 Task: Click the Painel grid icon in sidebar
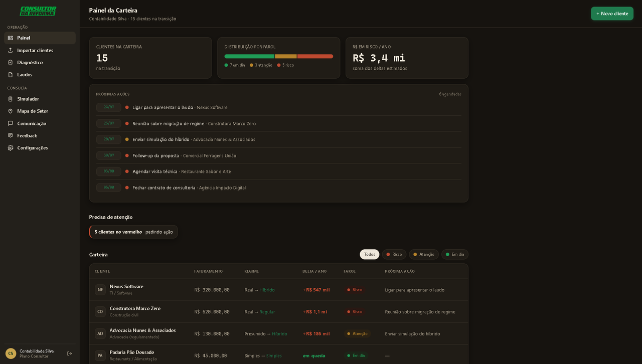click(x=11, y=38)
